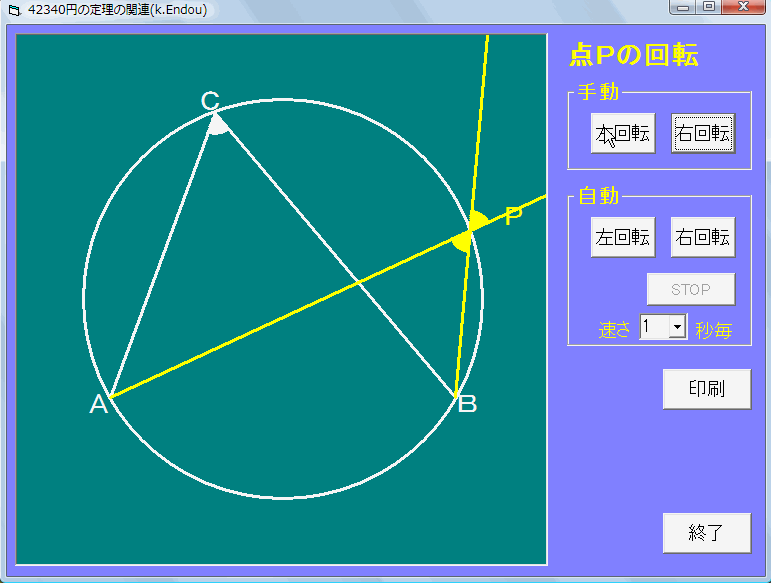The image size is (771, 583).
Task: Click the point label P on diagram
Action: click(513, 216)
